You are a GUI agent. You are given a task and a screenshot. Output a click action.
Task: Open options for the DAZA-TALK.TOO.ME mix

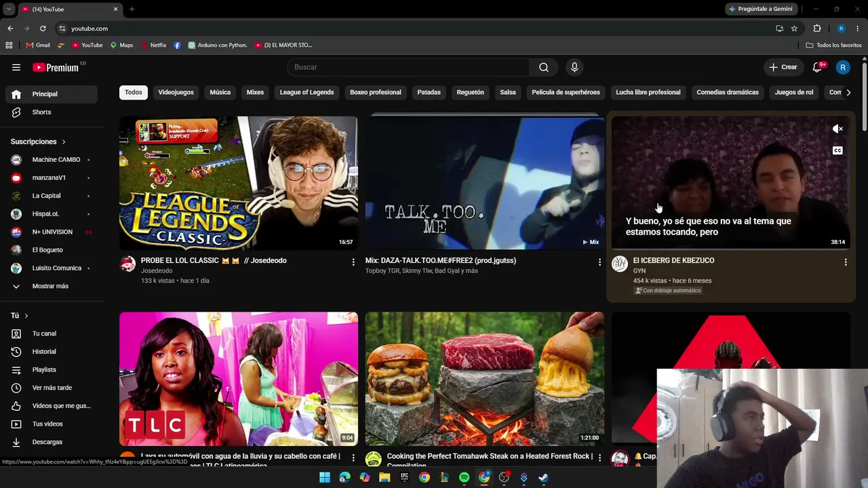pos(599,262)
